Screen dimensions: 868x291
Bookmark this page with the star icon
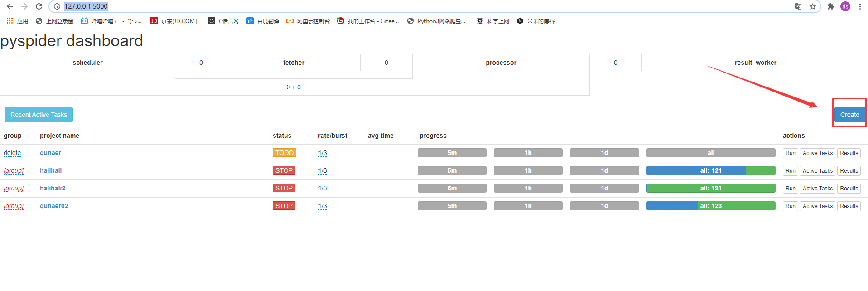coord(813,6)
